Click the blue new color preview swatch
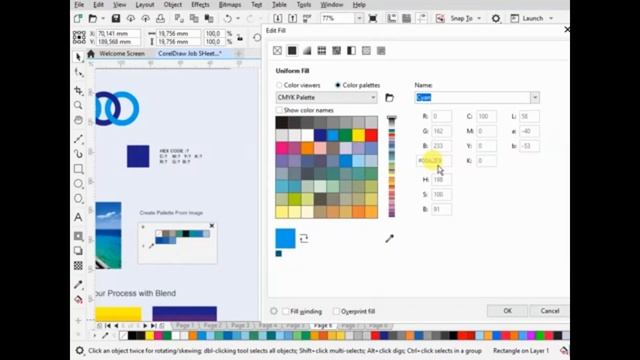 [x=285, y=238]
